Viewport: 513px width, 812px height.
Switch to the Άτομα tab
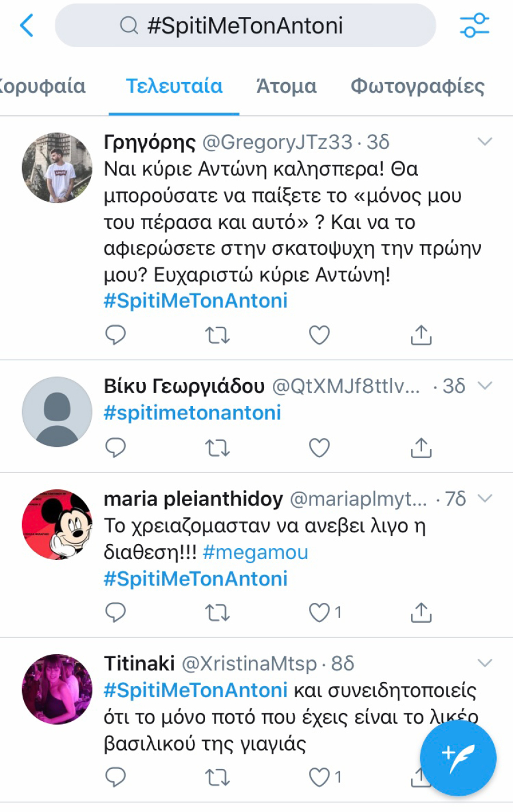tap(286, 86)
